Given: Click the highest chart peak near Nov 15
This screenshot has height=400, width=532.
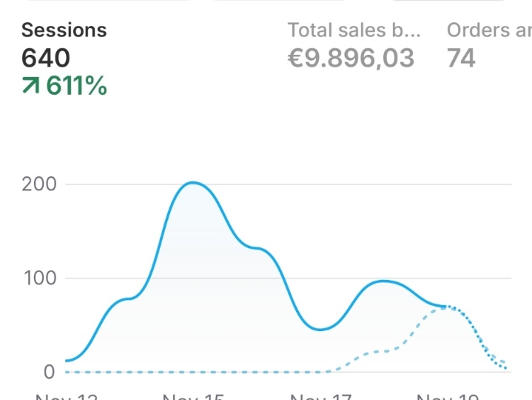Looking at the screenshot, I should (192, 182).
